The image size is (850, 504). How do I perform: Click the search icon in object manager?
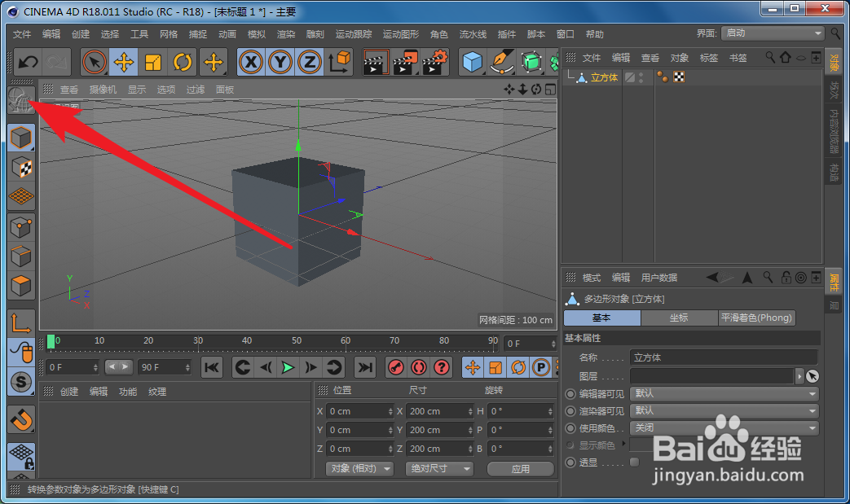pyautogui.click(x=770, y=57)
